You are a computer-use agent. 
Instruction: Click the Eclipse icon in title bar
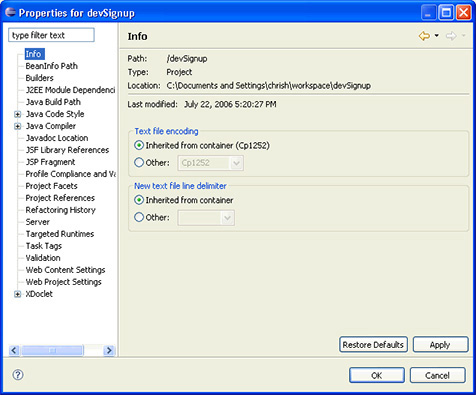[x=10, y=12]
